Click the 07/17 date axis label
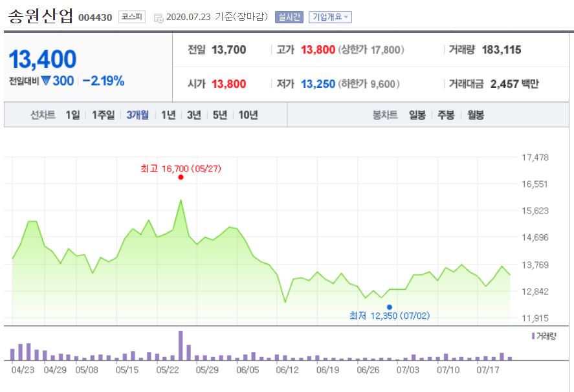The image size is (574, 392). pos(488,369)
